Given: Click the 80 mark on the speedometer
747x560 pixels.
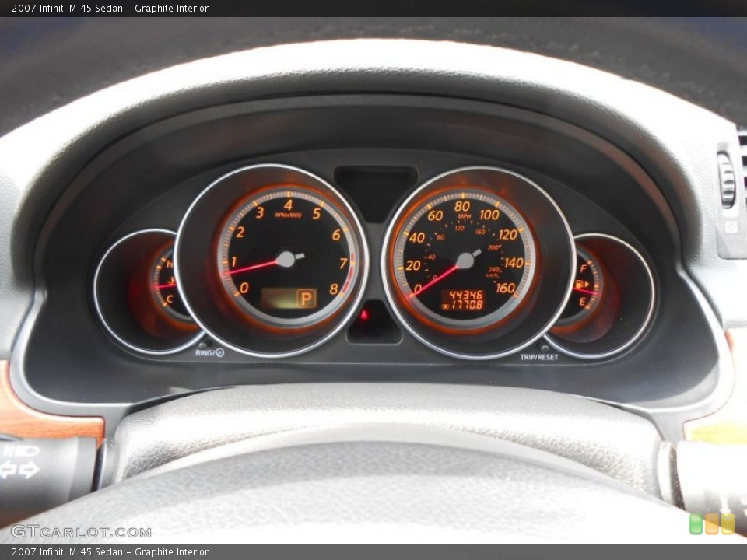Looking at the screenshot, I should [462, 206].
